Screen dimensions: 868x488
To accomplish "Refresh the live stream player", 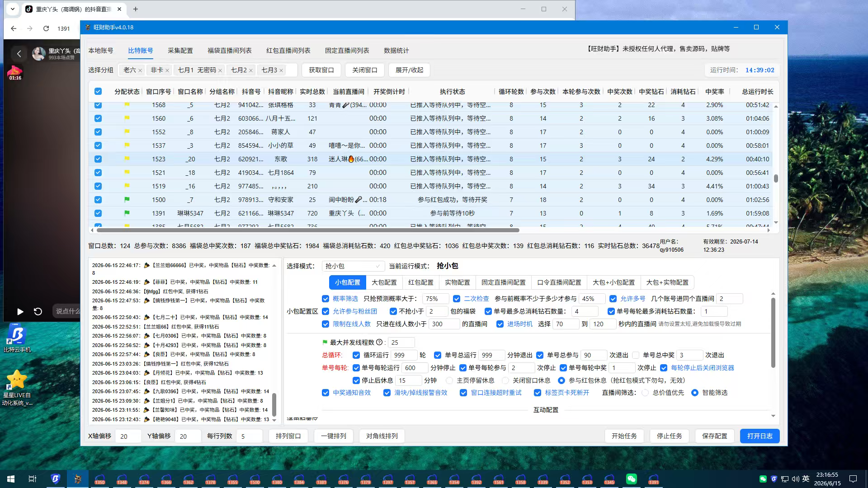I will point(38,311).
